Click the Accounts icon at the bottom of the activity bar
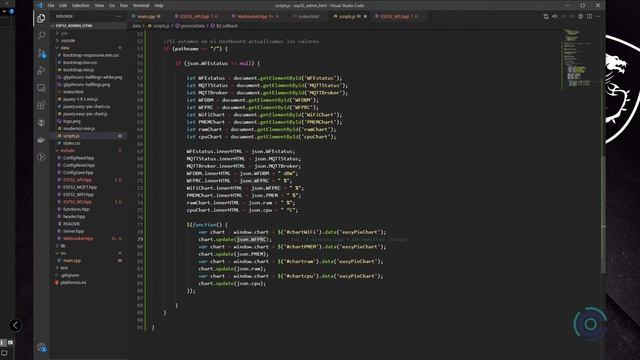This screenshot has height=360, width=640. pos(41,347)
